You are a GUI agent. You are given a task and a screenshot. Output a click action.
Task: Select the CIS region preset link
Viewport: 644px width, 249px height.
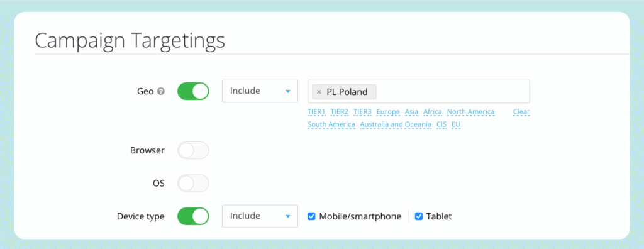pos(441,124)
